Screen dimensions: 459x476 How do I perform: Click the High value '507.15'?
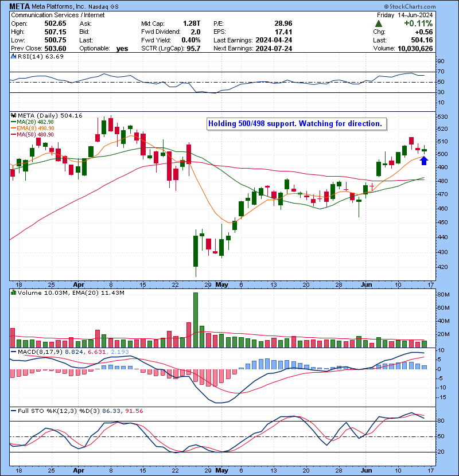tap(55, 32)
